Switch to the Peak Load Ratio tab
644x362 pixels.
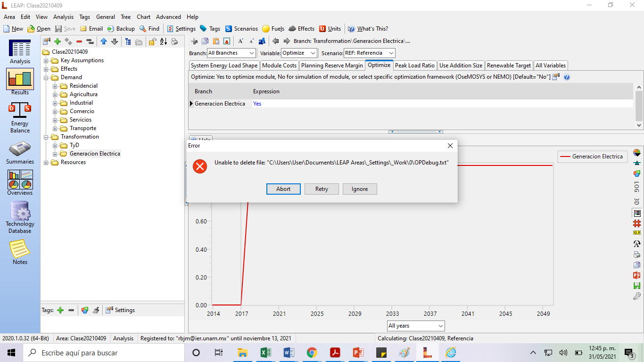415,66
